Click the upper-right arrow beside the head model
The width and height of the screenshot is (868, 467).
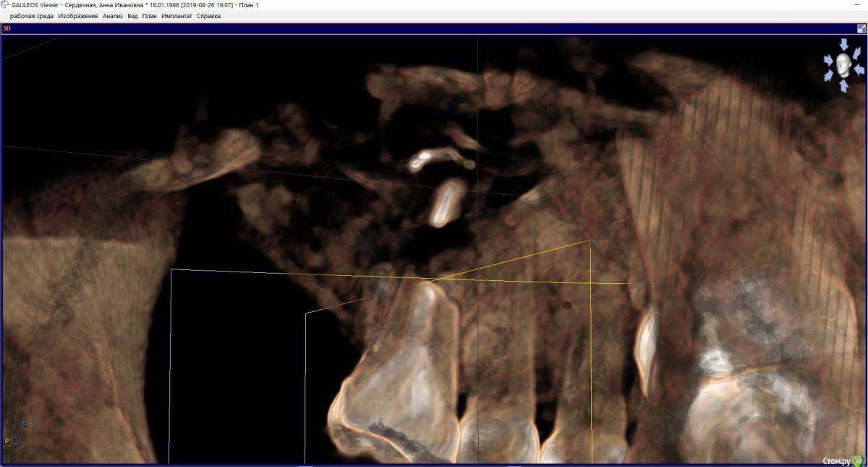coord(856,54)
